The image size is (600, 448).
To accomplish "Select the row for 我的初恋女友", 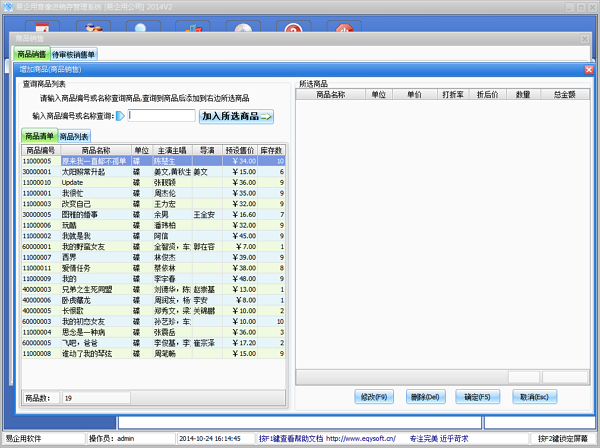I will (153, 322).
